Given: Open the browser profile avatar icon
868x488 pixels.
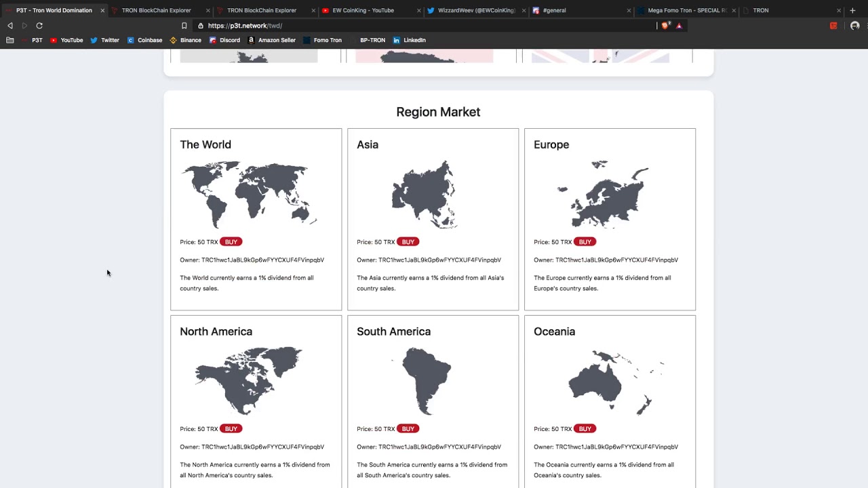Looking at the screenshot, I should [x=854, y=26].
